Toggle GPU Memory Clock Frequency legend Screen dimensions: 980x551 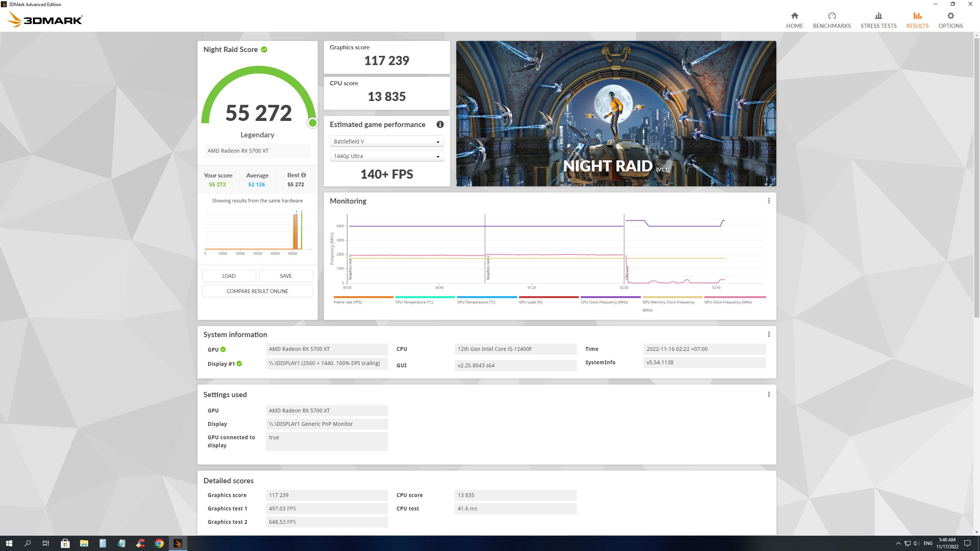click(x=672, y=304)
